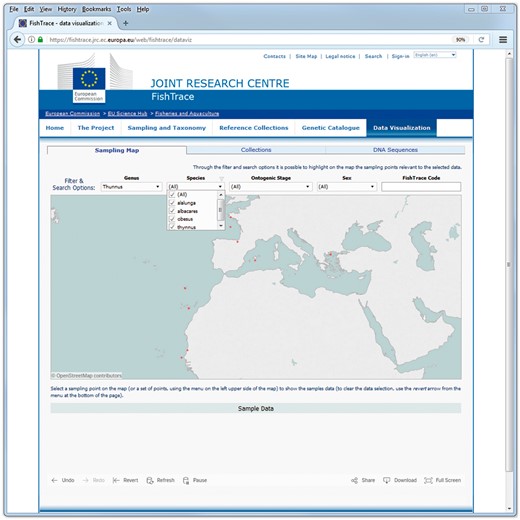
Task: Click the green padlock security icon
Action: (40, 40)
